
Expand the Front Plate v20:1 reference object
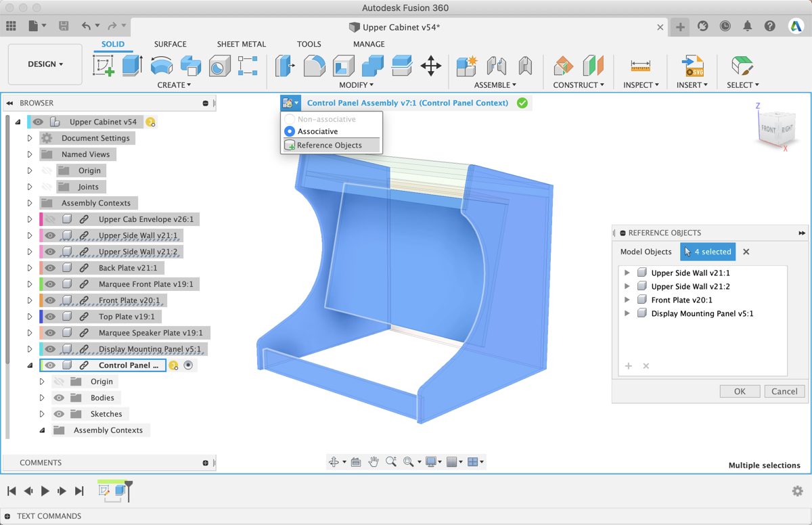point(627,300)
